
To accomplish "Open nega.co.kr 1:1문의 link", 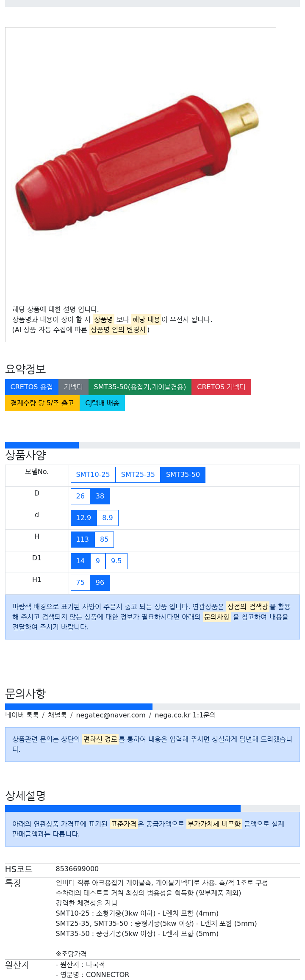I will pos(185,715).
